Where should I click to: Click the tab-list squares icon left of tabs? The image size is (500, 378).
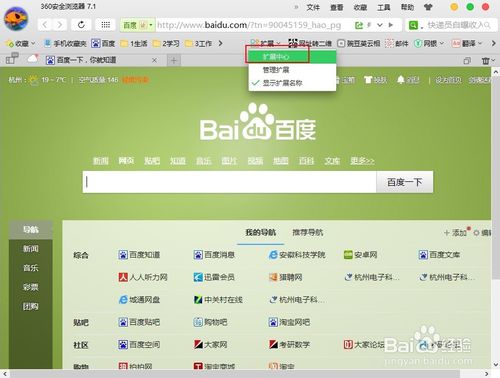[12, 59]
